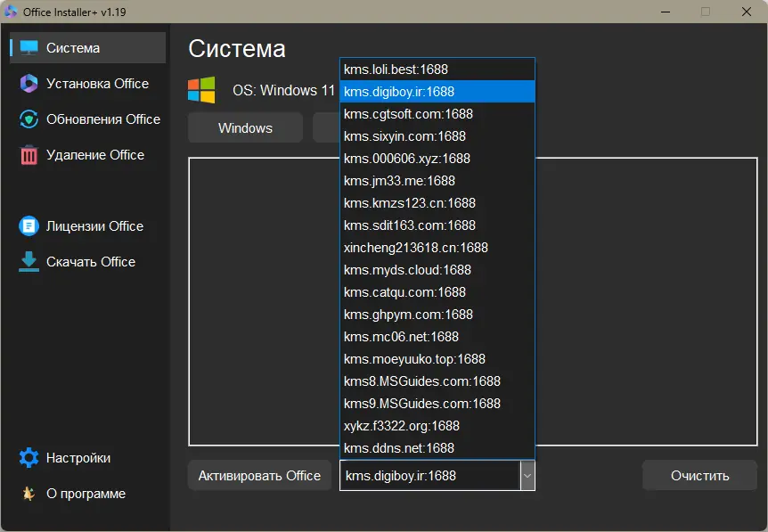Click the Windows logo next to OS version

[202, 90]
